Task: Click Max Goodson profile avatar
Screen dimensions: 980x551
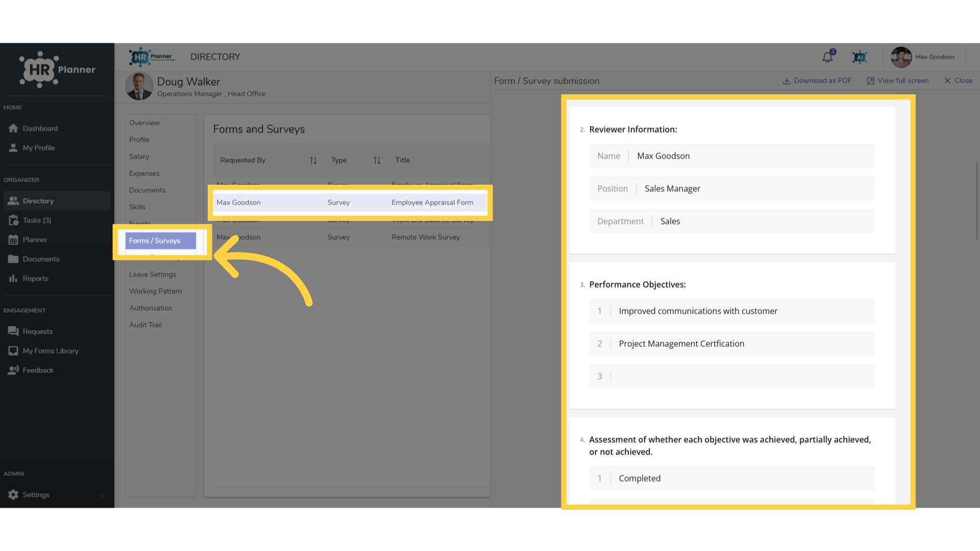Action: pyautogui.click(x=901, y=57)
